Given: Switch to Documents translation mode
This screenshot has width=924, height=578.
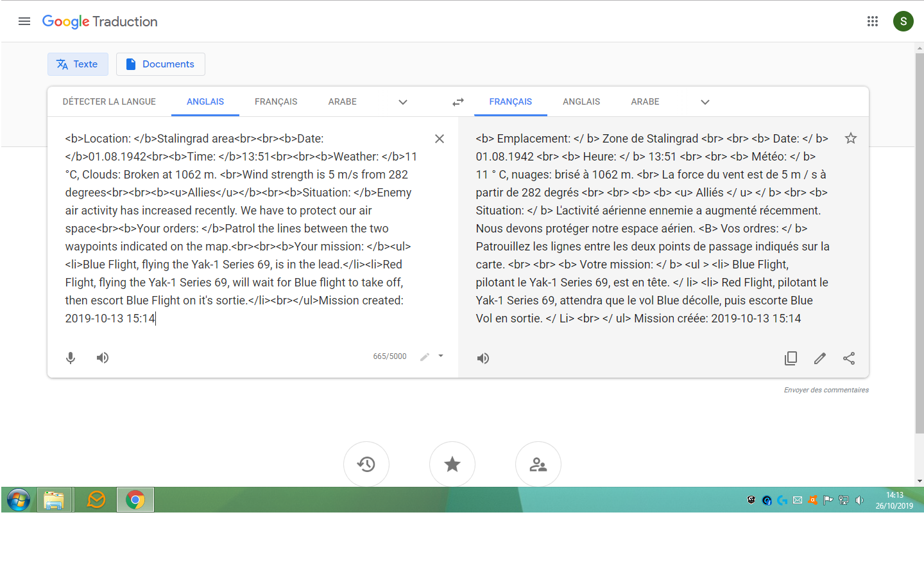Looking at the screenshot, I should tap(160, 64).
